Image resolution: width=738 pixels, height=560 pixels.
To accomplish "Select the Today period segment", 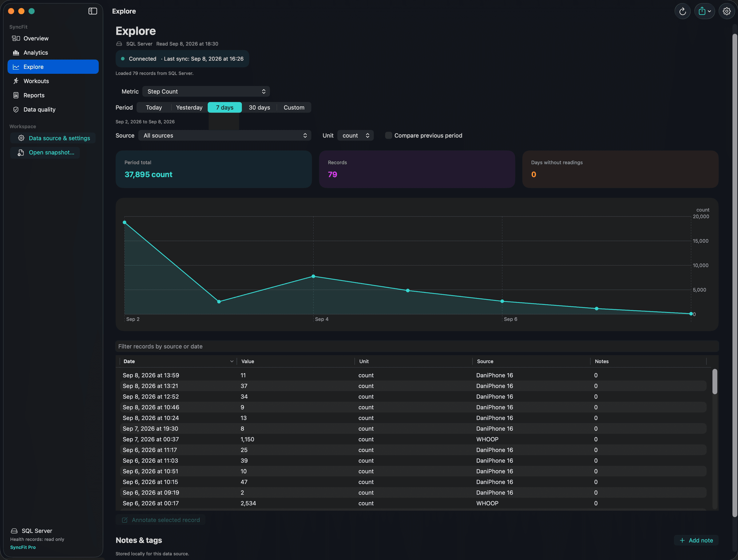I will coord(154,107).
